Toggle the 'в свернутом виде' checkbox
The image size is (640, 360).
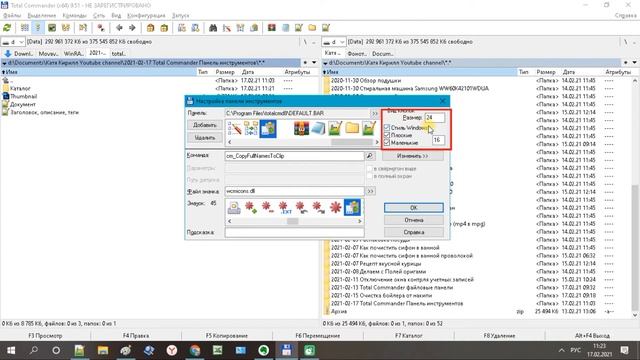coord(370,168)
